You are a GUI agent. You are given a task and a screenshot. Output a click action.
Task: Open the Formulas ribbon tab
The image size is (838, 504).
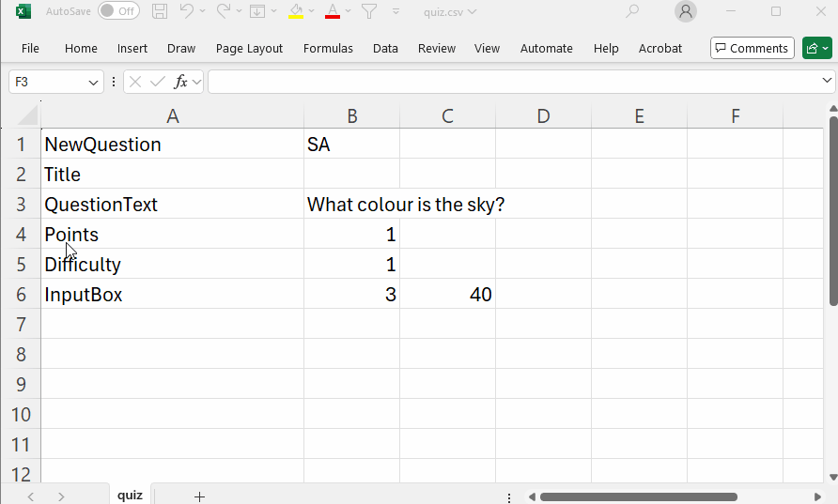point(328,48)
